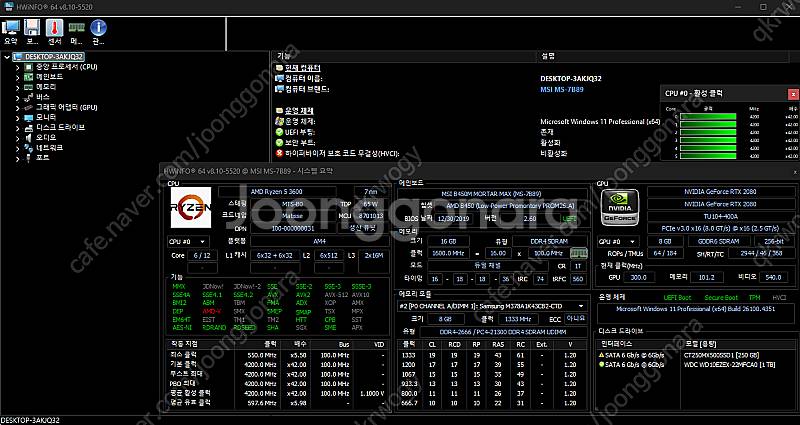Click the drive icon beside 디스크 드라이브
The image size is (800, 425).
(x=29, y=128)
